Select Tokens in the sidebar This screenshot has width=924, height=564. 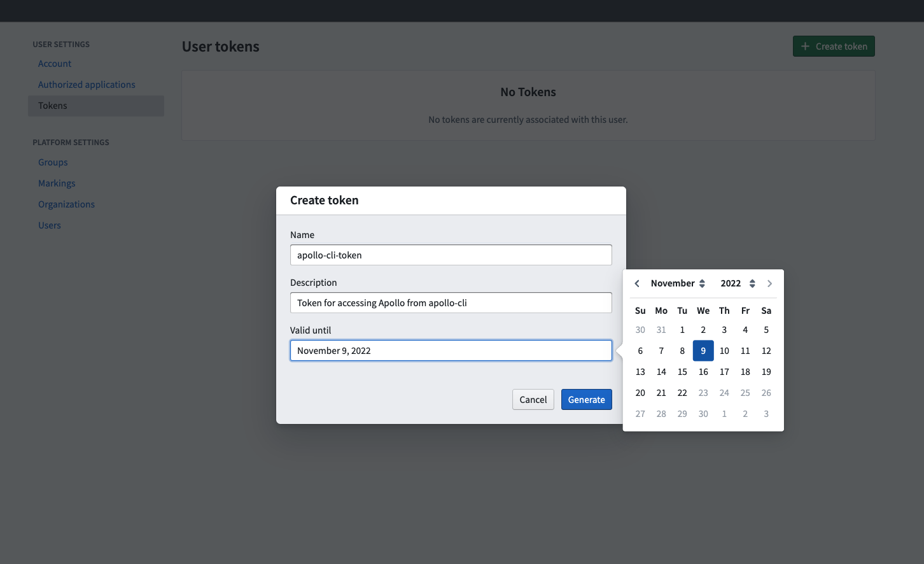click(x=96, y=106)
